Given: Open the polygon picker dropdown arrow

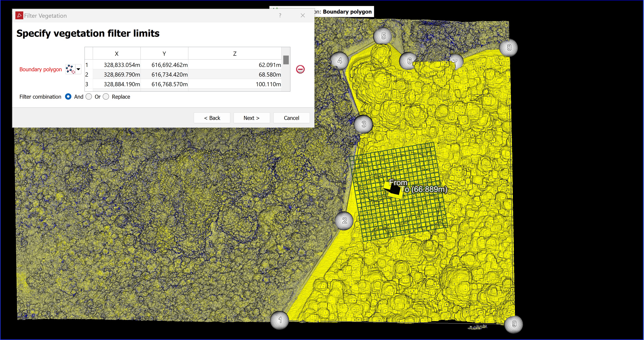Looking at the screenshot, I should [78, 69].
